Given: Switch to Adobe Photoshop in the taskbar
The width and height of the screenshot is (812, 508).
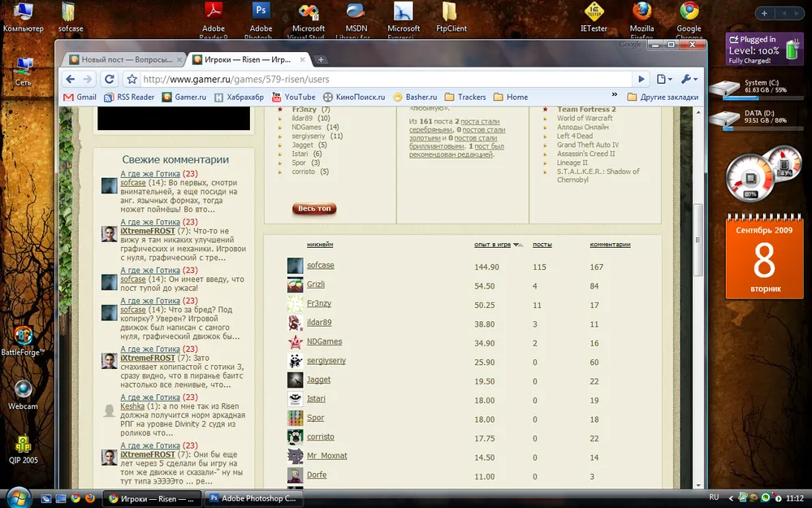Looking at the screenshot, I should point(253,498).
